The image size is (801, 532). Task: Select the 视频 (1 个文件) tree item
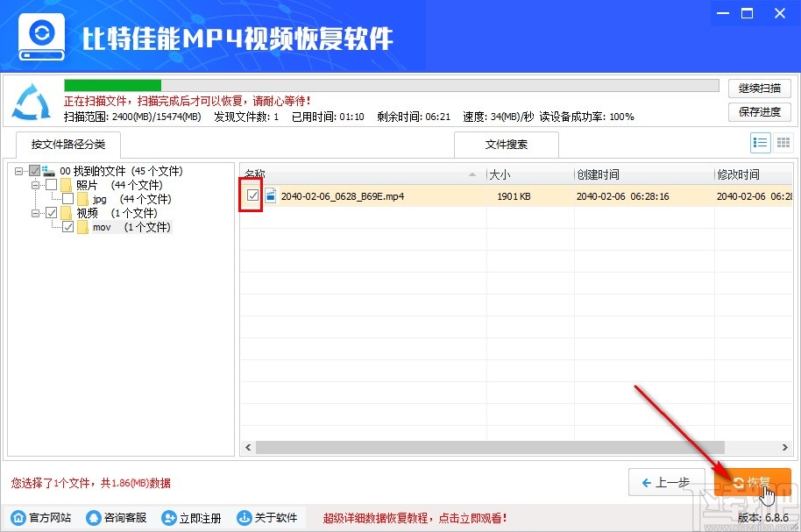click(117, 213)
